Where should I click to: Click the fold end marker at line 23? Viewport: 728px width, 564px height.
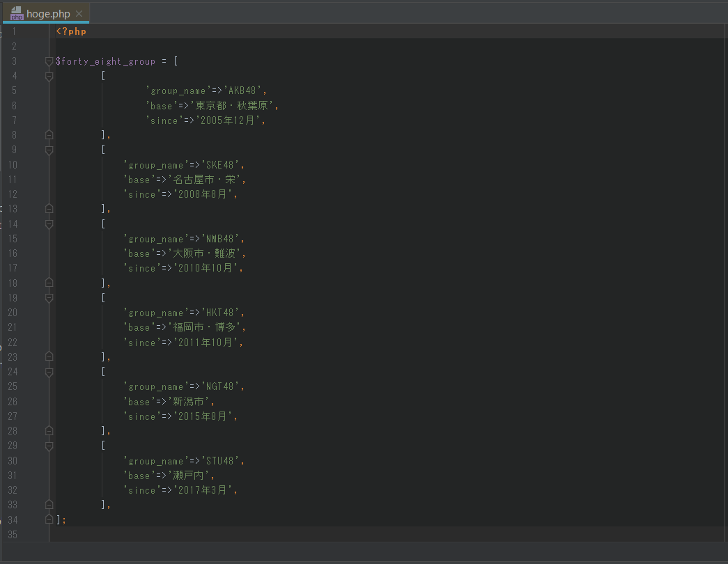coord(49,357)
